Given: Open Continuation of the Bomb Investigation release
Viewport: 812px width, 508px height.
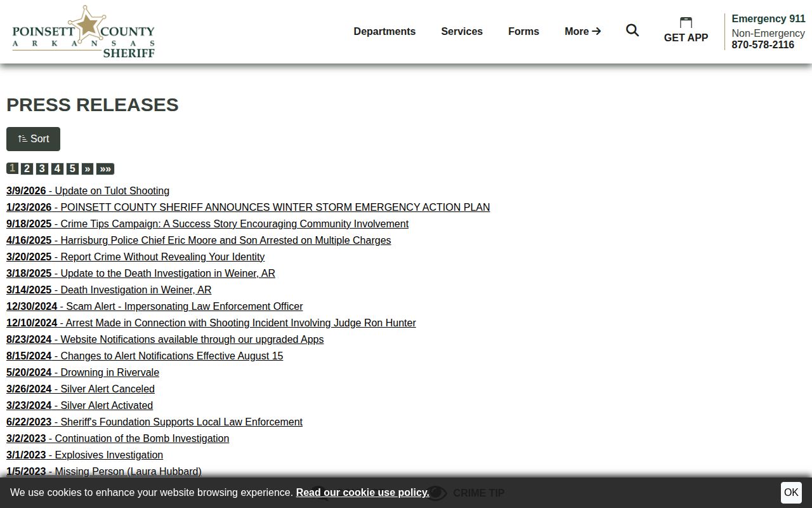Looking at the screenshot, I should (x=117, y=438).
